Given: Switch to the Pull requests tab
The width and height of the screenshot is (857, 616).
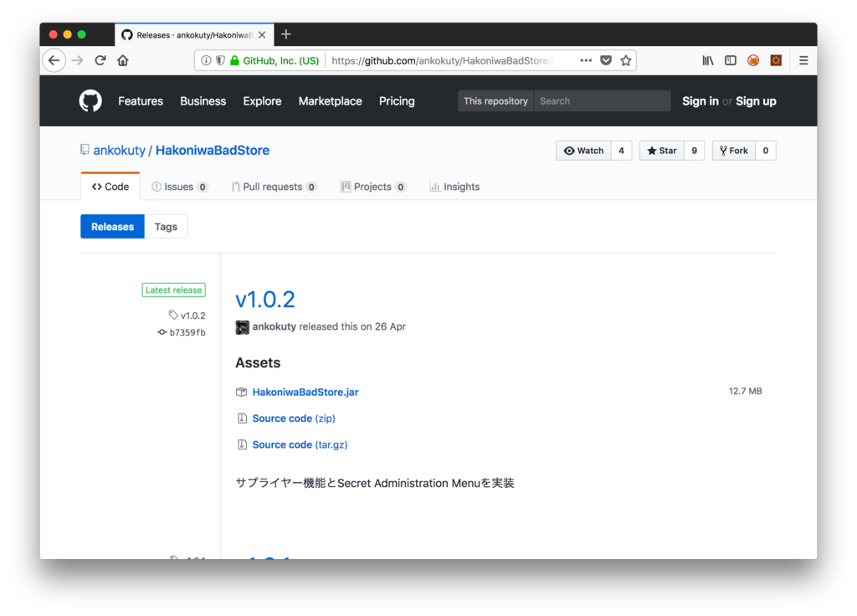Looking at the screenshot, I should (274, 187).
